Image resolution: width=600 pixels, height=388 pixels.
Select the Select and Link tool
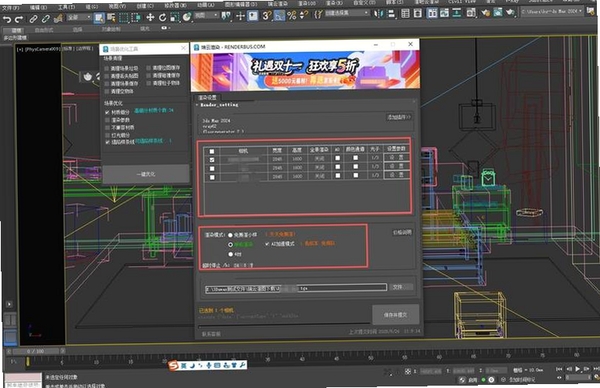pyautogui.click(x=34, y=18)
